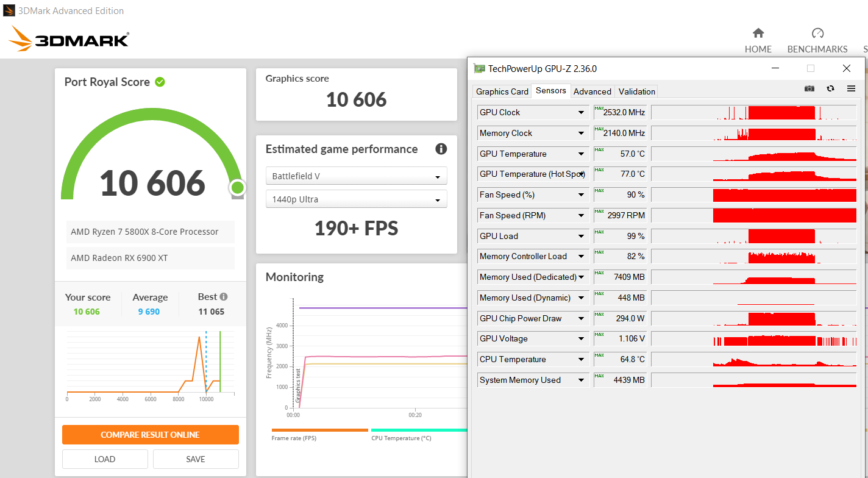Open the GPU Clock sensor dropdown

(581, 113)
